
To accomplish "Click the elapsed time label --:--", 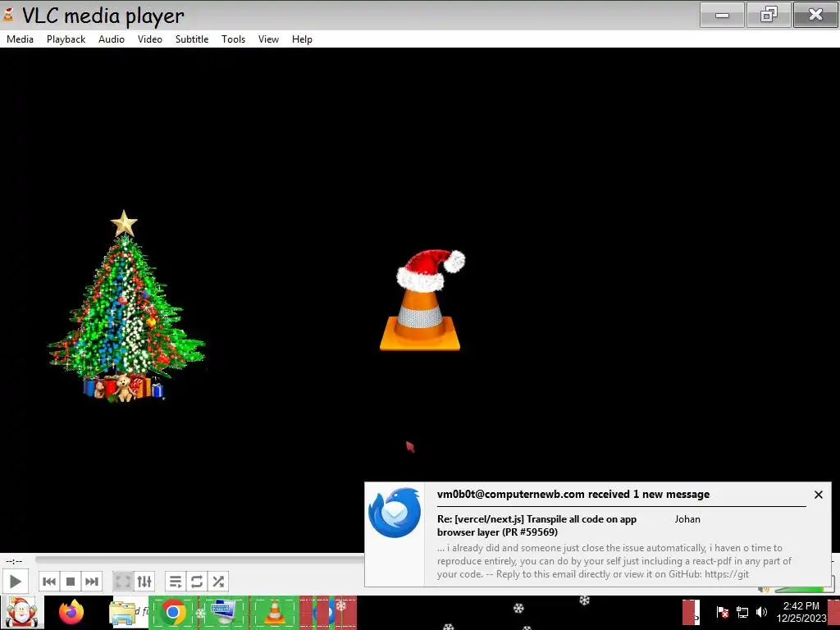I will (14, 561).
